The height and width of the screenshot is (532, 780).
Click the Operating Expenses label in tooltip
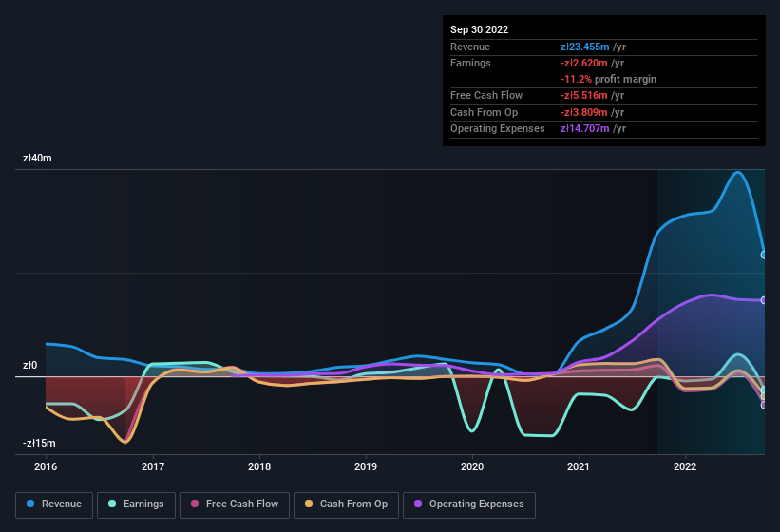(x=498, y=129)
